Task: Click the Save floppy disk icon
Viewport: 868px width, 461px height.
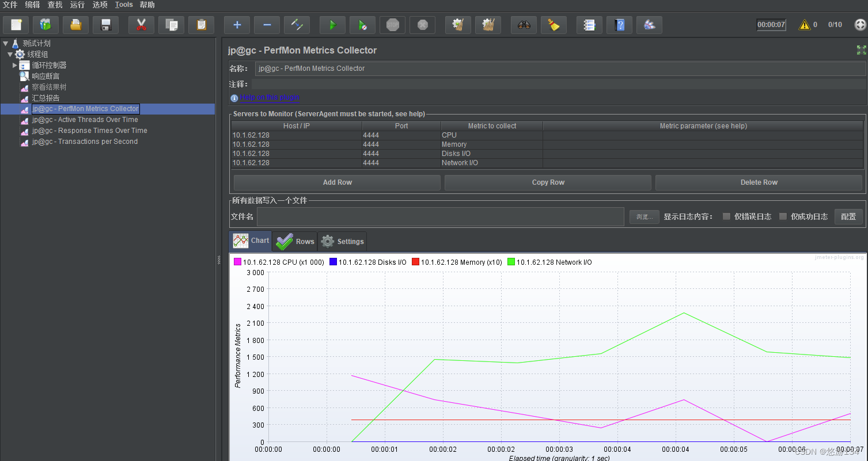Action: pos(105,25)
